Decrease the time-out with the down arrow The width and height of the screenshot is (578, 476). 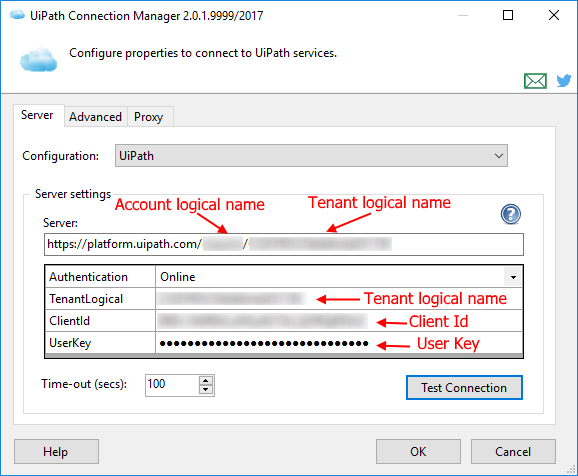coord(206,390)
